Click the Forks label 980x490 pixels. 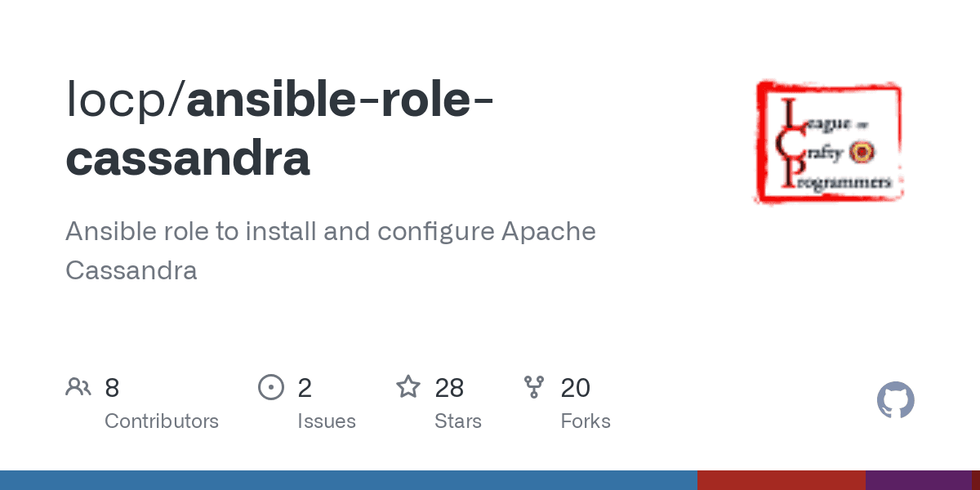(586, 421)
